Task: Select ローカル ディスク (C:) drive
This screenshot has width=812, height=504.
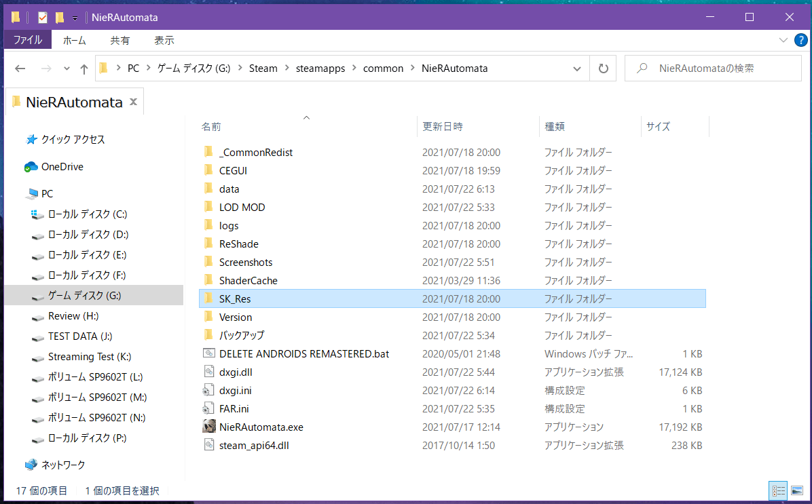Action: (88, 214)
